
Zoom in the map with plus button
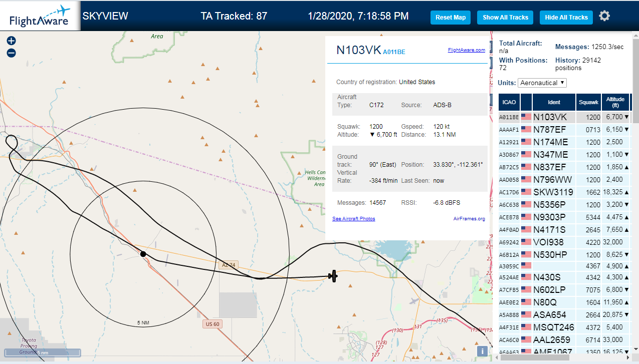pyautogui.click(x=11, y=41)
